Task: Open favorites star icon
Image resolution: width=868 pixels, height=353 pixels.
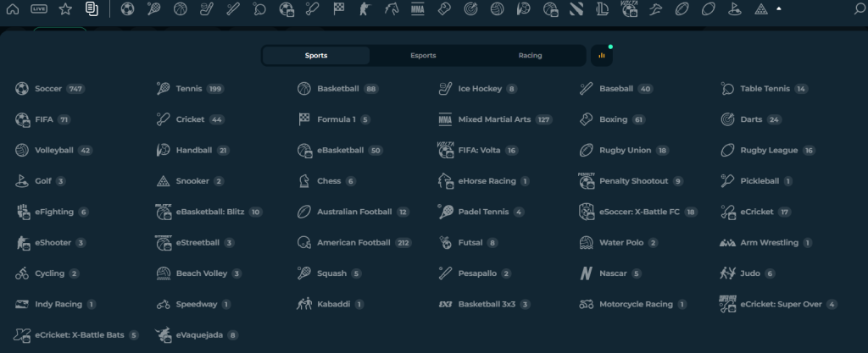Action: tap(65, 8)
